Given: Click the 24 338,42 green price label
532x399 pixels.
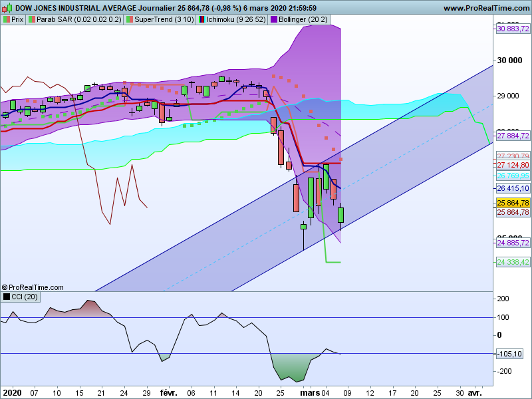Looking at the screenshot, I should pyautogui.click(x=513, y=262).
